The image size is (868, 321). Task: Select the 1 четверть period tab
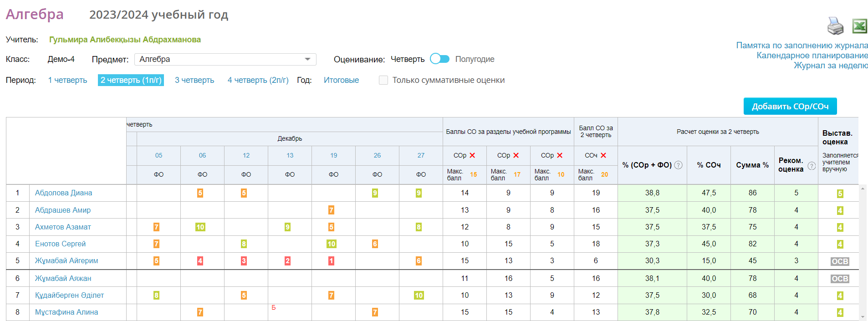point(67,80)
